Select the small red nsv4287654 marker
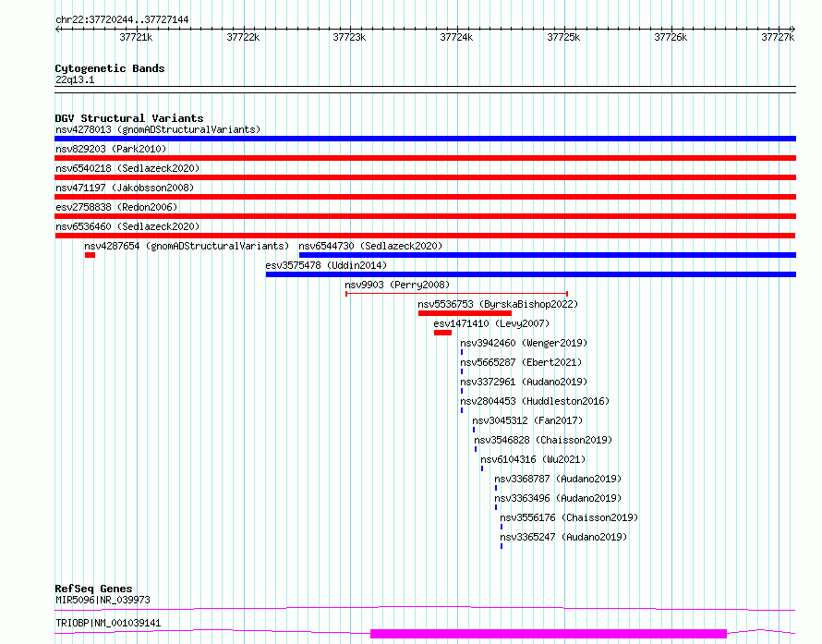Screen dimensions: 822x644 pyautogui.click(x=91, y=255)
